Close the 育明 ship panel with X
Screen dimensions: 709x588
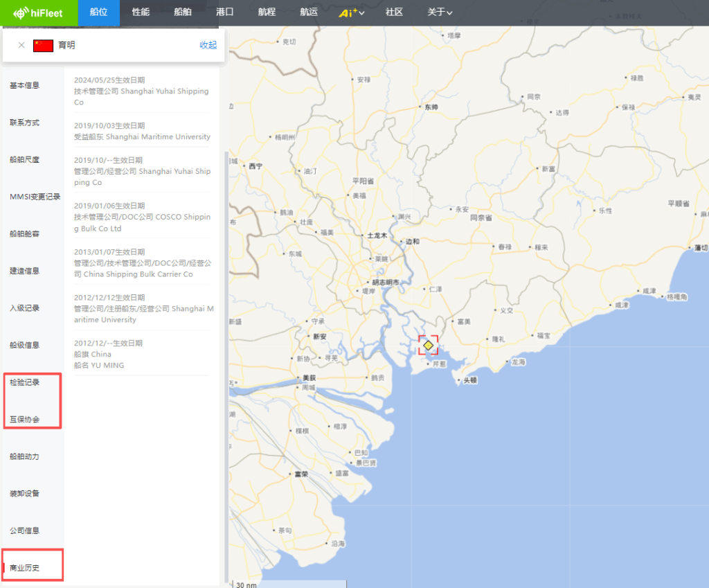coord(21,45)
